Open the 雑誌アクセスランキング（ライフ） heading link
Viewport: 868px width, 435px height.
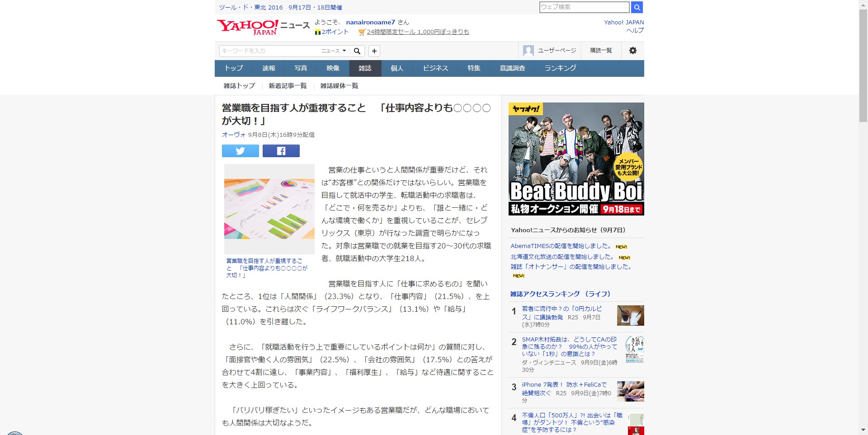click(x=561, y=294)
